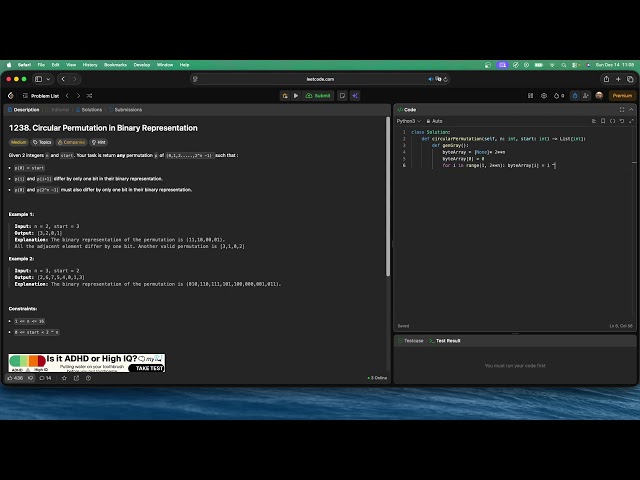Open the profile avatar menu
This screenshot has width=640, height=480.
coord(599,96)
